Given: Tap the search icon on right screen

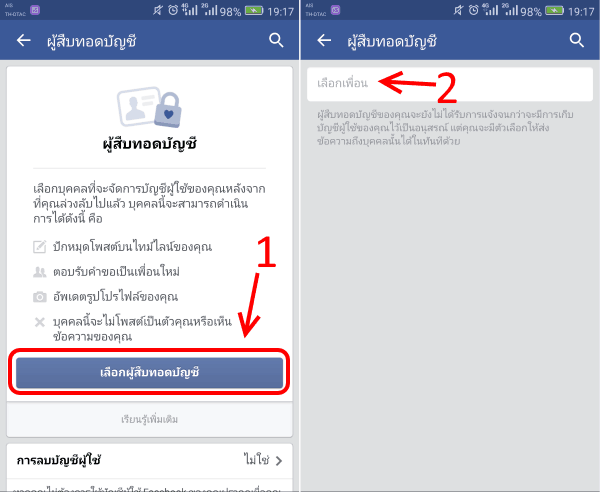Looking at the screenshot, I should pyautogui.click(x=576, y=40).
